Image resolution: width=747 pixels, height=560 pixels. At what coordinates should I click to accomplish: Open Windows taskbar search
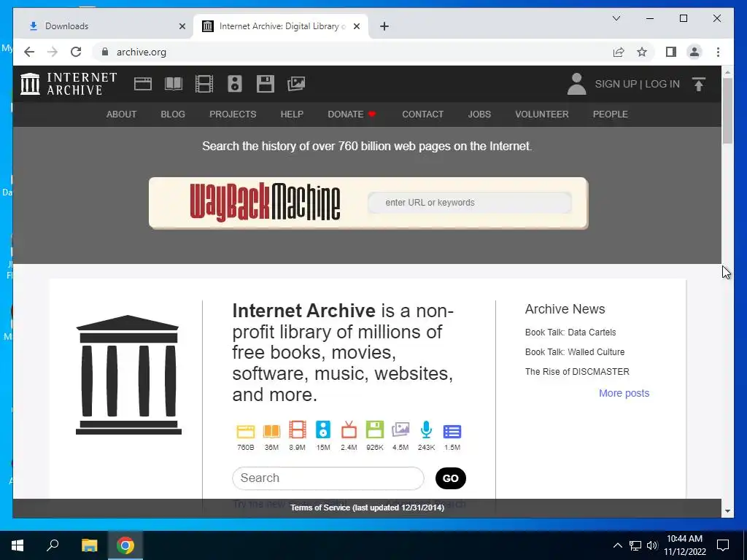coord(53,545)
